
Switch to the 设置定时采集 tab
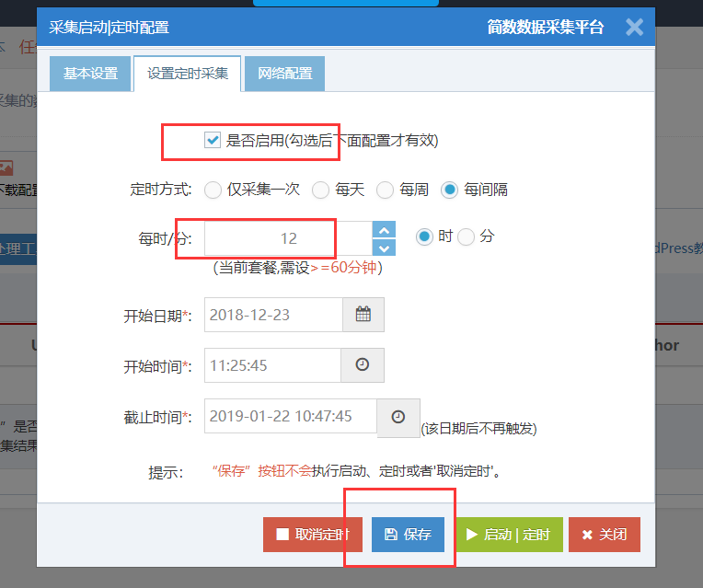click(x=188, y=74)
